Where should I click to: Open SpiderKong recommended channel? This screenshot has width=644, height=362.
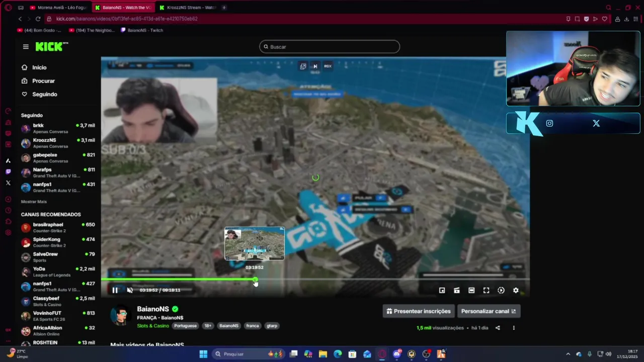click(58, 242)
